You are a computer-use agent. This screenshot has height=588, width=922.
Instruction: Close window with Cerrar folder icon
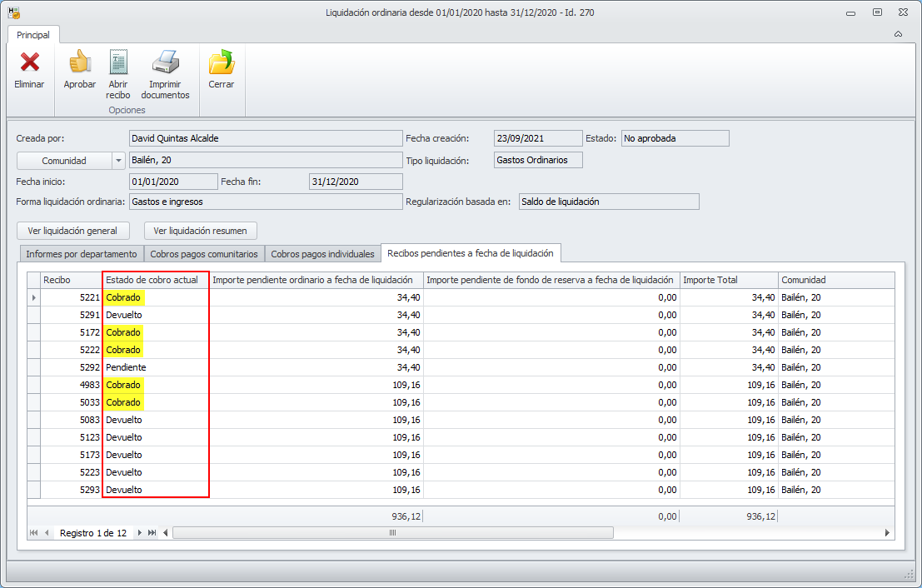pos(221,62)
